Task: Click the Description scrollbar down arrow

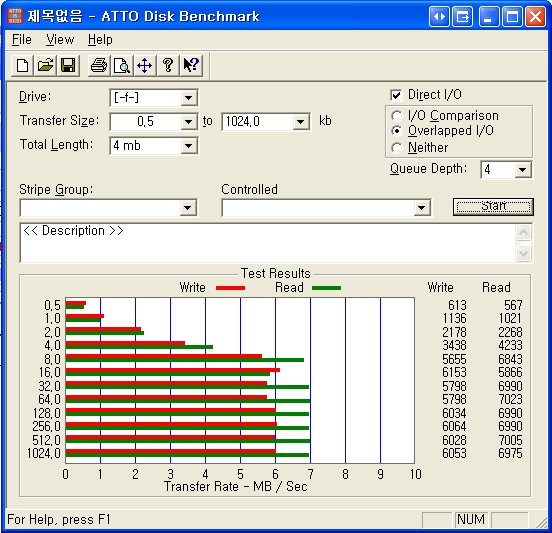Action: click(x=523, y=253)
